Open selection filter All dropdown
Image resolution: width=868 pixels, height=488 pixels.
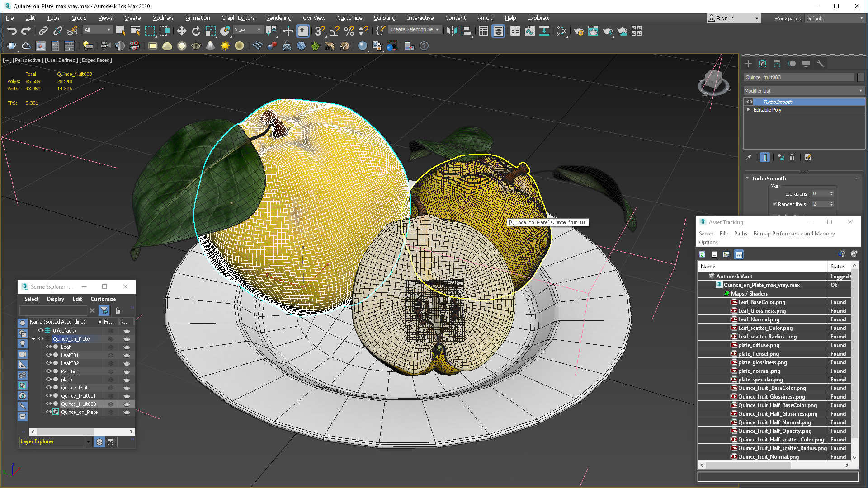tap(98, 30)
